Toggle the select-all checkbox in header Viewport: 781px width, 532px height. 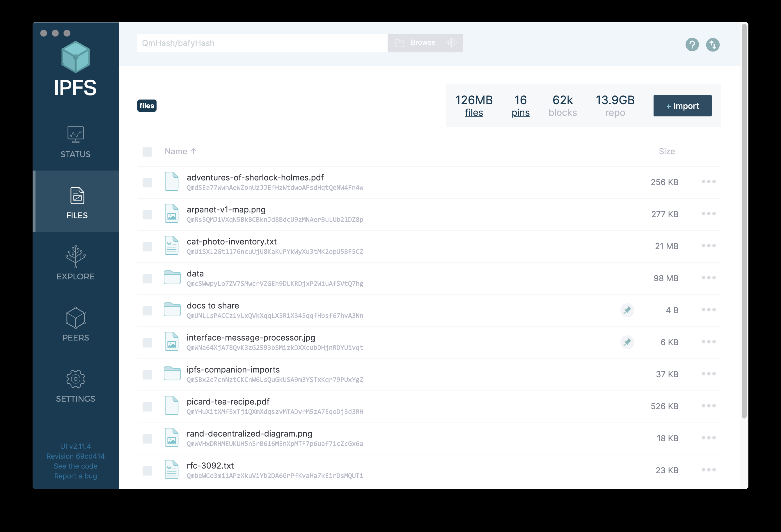pos(147,152)
